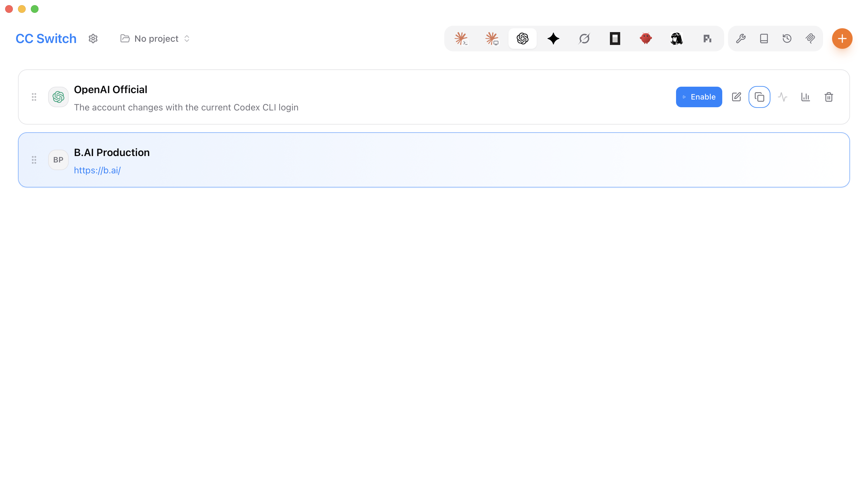Switch to the Claude tab with terminal badge
This screenshot has height=488, width=868.
point(461,39)
